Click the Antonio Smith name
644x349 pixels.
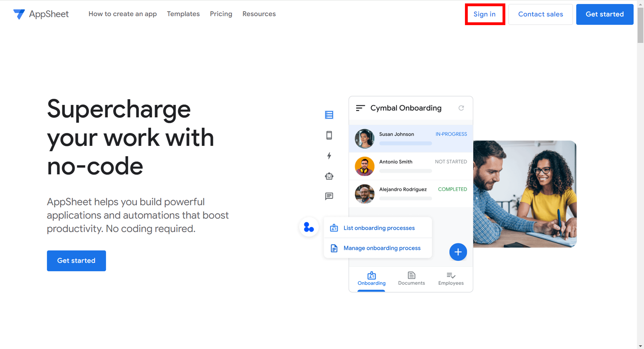pyautogui.click(x=395, y=162)
